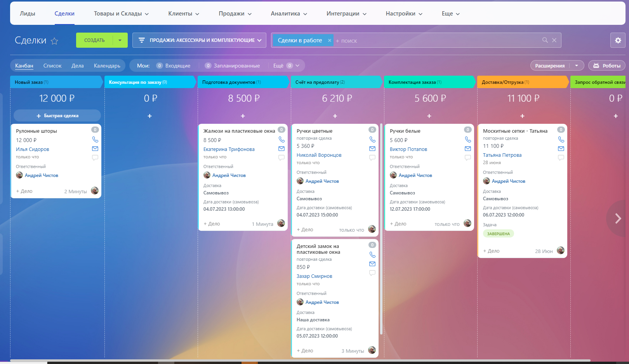Viewport: 629px width, 364px height.
Task: Open chat on Рулонные шторы card
Action: click(x=95, y=158)
